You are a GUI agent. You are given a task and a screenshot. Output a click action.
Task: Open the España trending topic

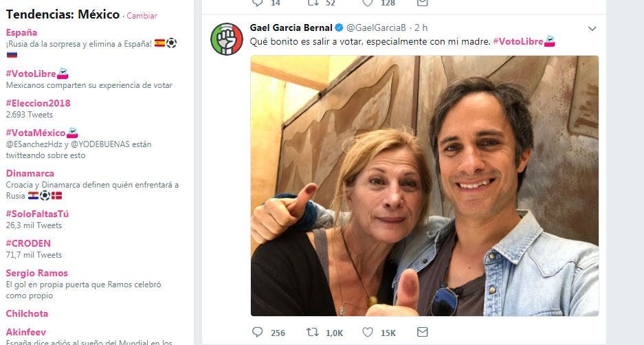point(22,32)
